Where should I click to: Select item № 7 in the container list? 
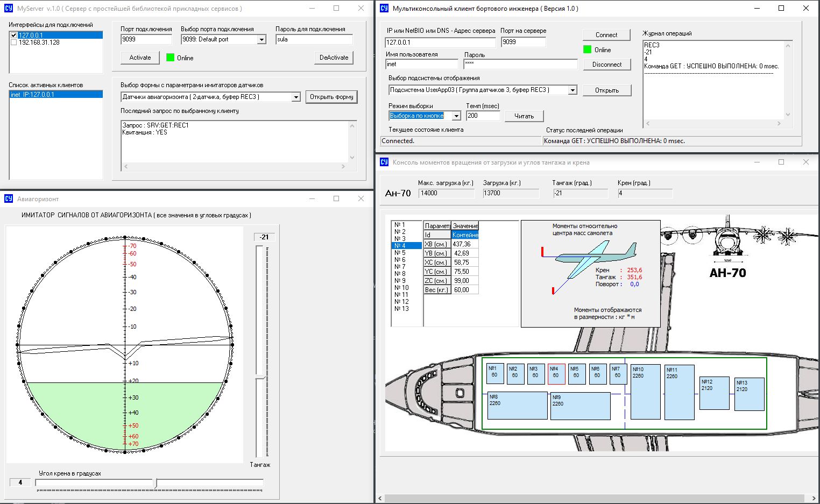[400, 267]
